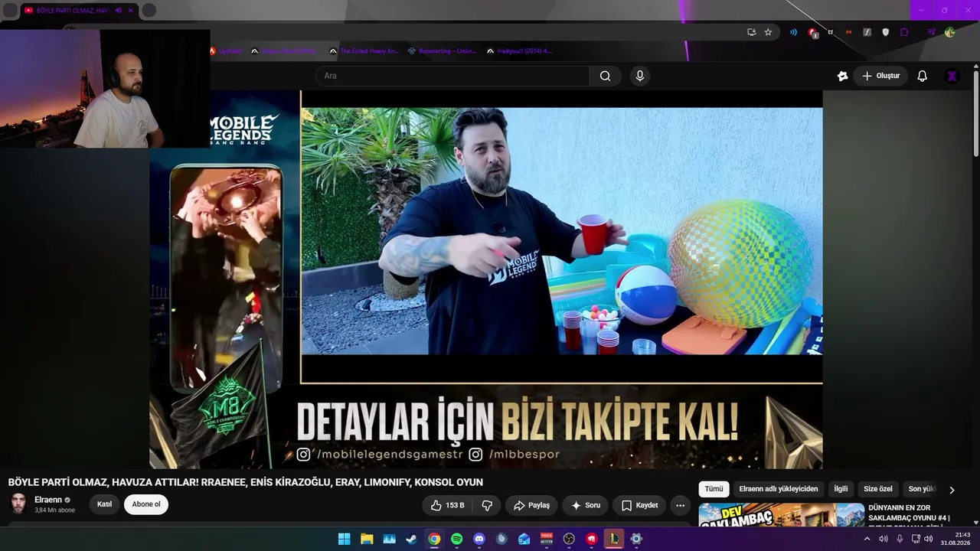Click the sparkle icon beside Oluştur
Image resolution: width=980 pixels, height=551 pixels.
(843, 76)
